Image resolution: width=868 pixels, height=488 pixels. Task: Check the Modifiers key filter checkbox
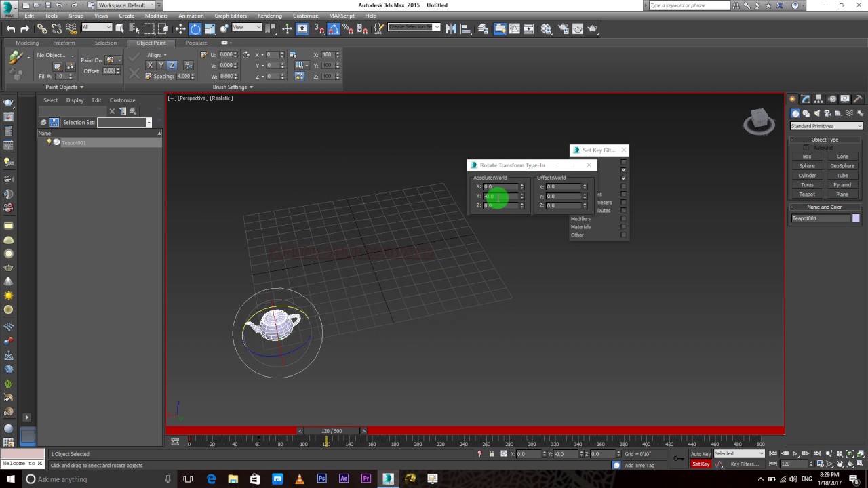click(624, 219)
